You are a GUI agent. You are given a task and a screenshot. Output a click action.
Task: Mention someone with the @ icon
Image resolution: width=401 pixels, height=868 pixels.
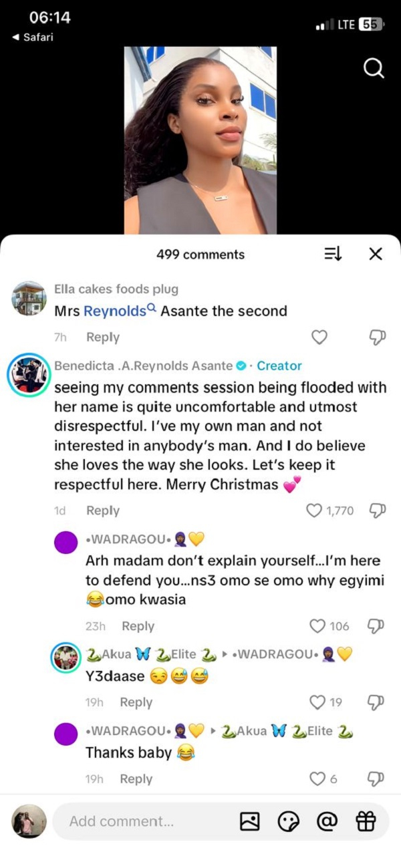coord(327,821)
